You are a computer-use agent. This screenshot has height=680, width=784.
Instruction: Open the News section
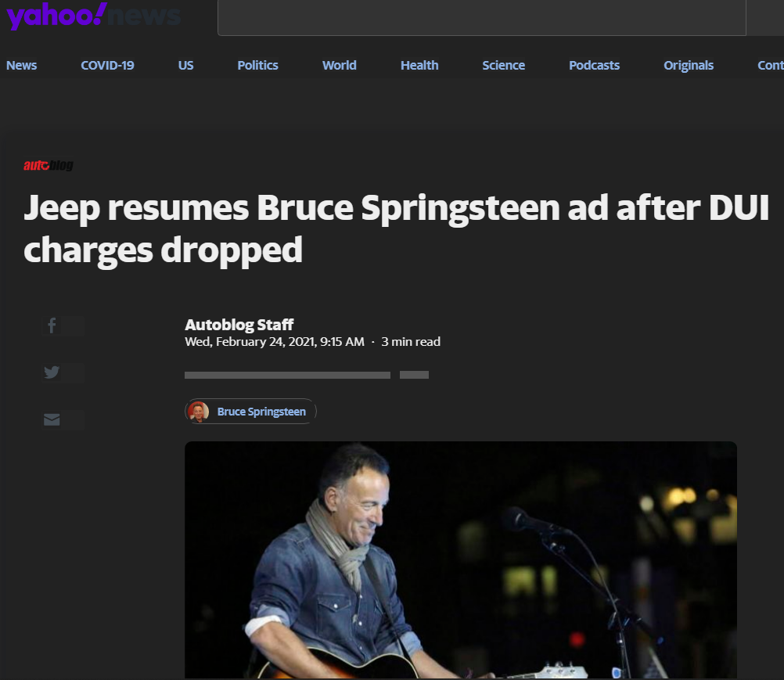coord(21,66)
